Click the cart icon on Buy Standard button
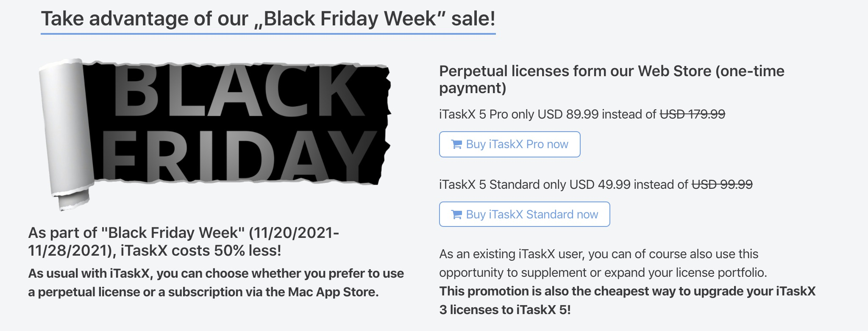 coord(456,215)
